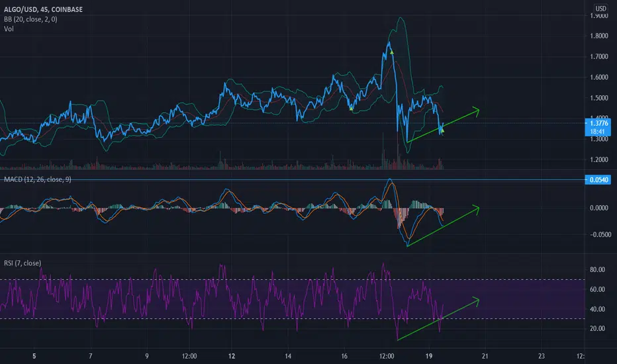Click the green triangle marker at the latest price
617x364 pixels.
pyautogui.click(x=443, y=130)
